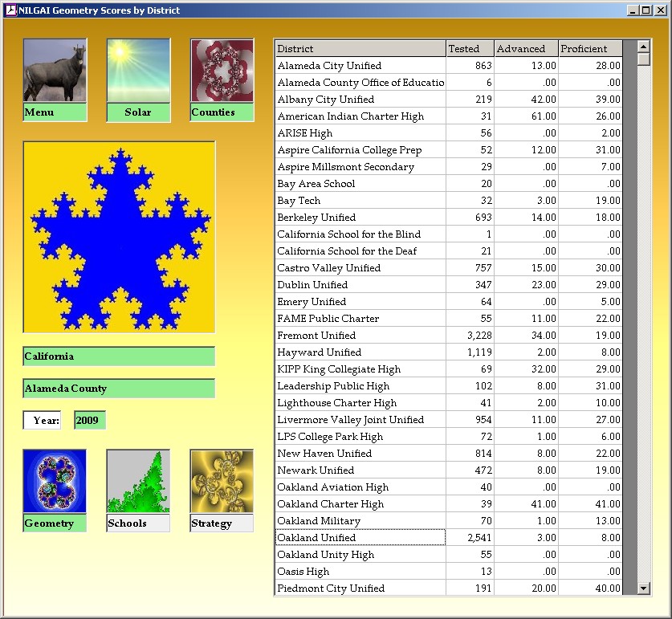Select the Fremont Unified district cell

[360, 336]
